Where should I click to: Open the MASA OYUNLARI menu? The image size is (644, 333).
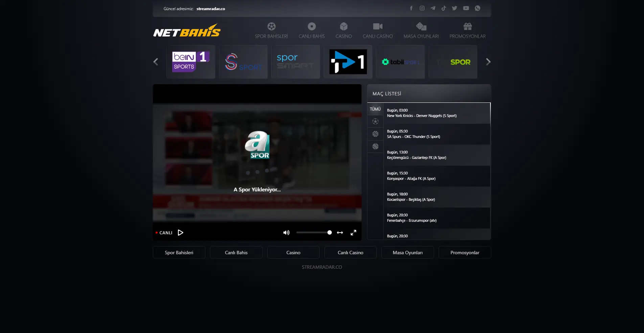point(420,30)
